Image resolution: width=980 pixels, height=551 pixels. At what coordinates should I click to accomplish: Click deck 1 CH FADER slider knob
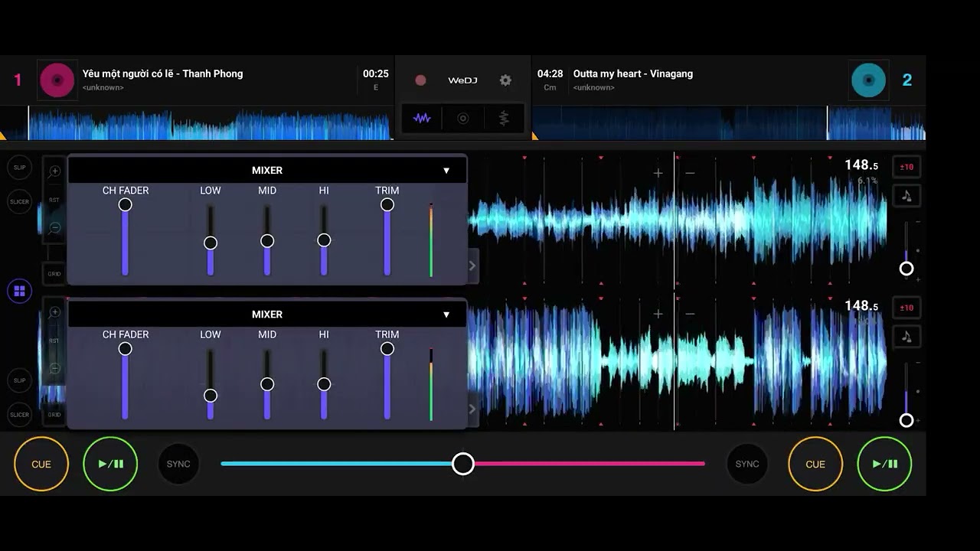pos(125,204)
